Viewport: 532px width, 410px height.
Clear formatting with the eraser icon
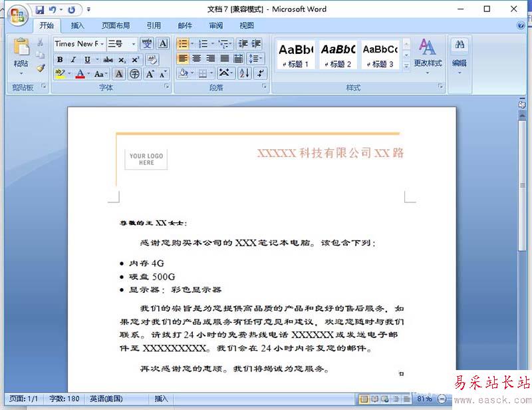pyautogui.click(x=152, y=59)
